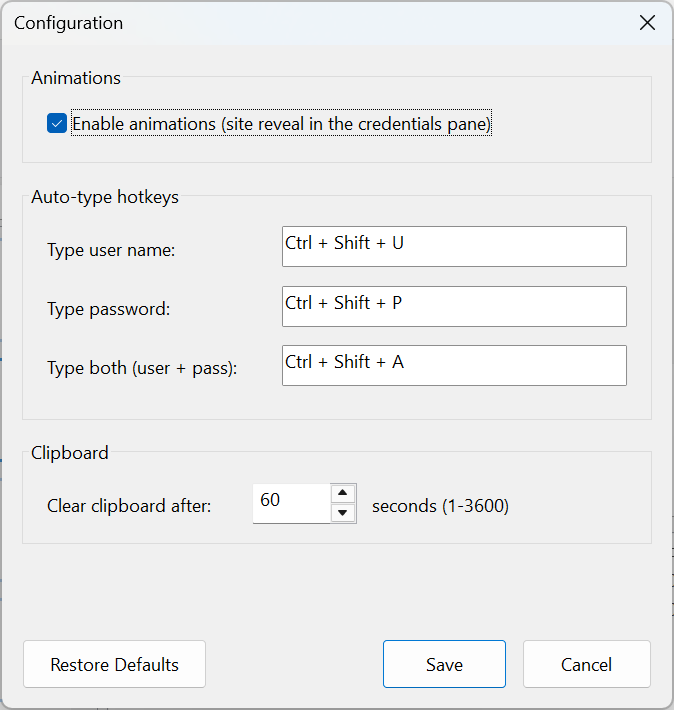674x710 pixels.
Task: Save the configuration settings
Action: coord(444,664)
